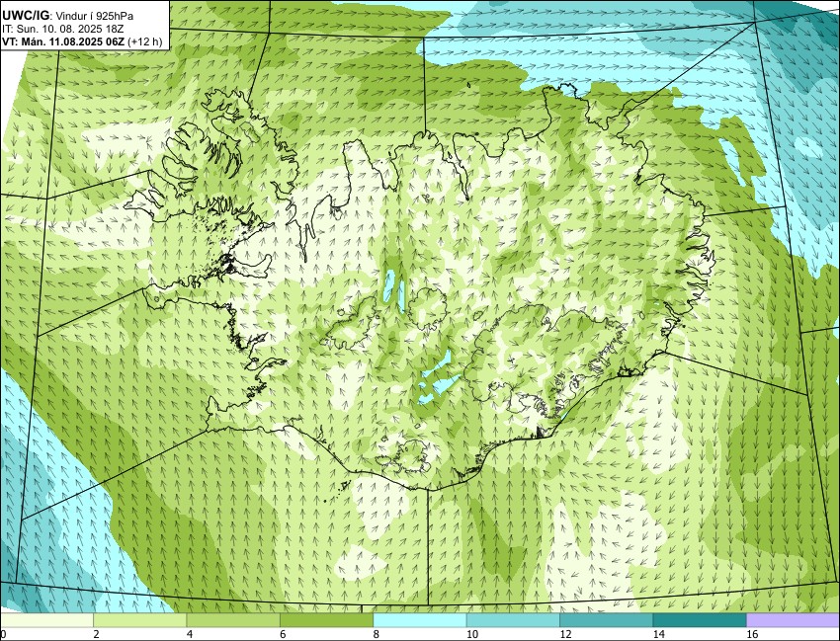Screen dimensions: 840x641
Task: Click the purple legend swatch above 16
Action: [x=793, y=620]
